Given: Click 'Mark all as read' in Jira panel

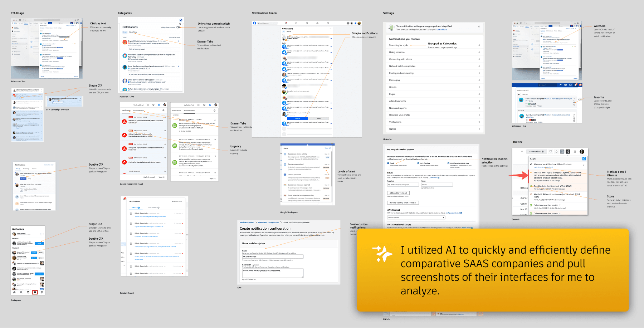Looking at the screenshot, I should pyautogui.click(x=175, y=37).
